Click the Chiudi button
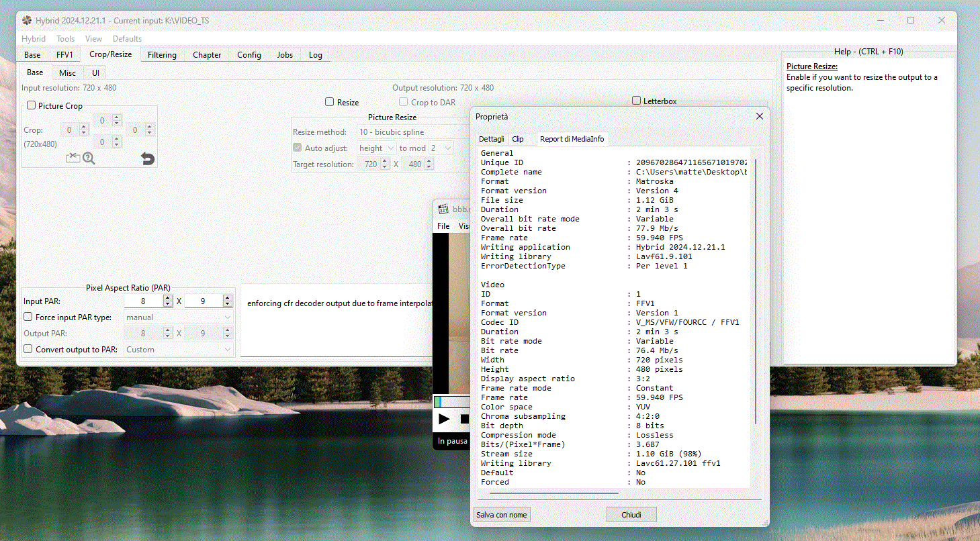 point(631,515)
